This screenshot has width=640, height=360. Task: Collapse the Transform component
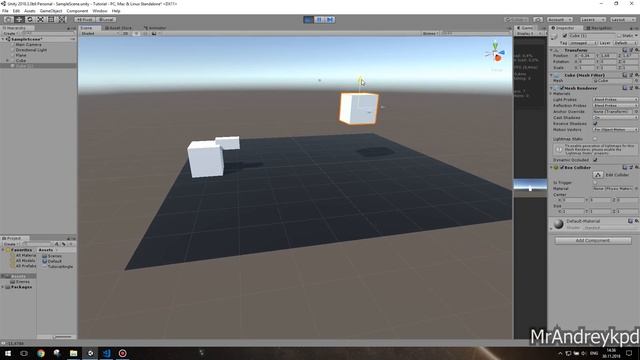coord(551,50)
